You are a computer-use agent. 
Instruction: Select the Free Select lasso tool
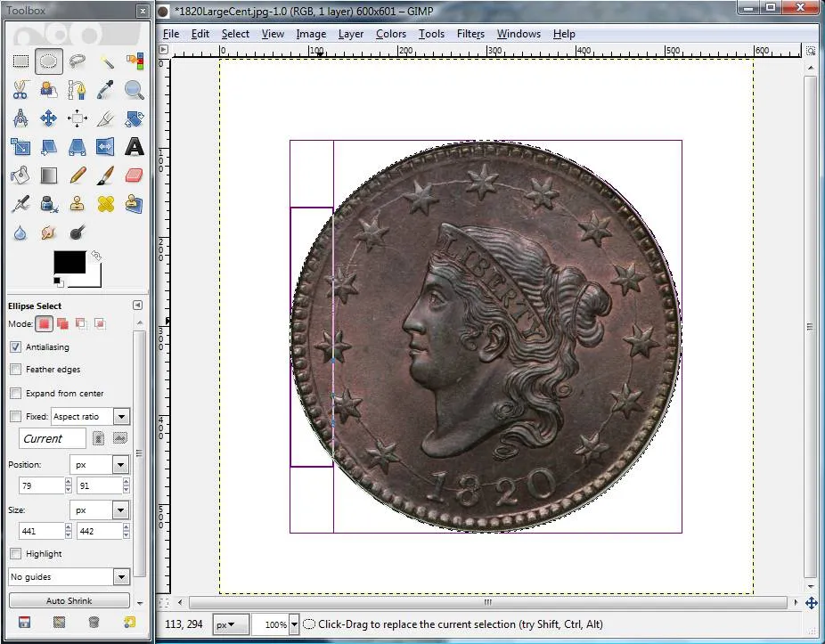78,61
